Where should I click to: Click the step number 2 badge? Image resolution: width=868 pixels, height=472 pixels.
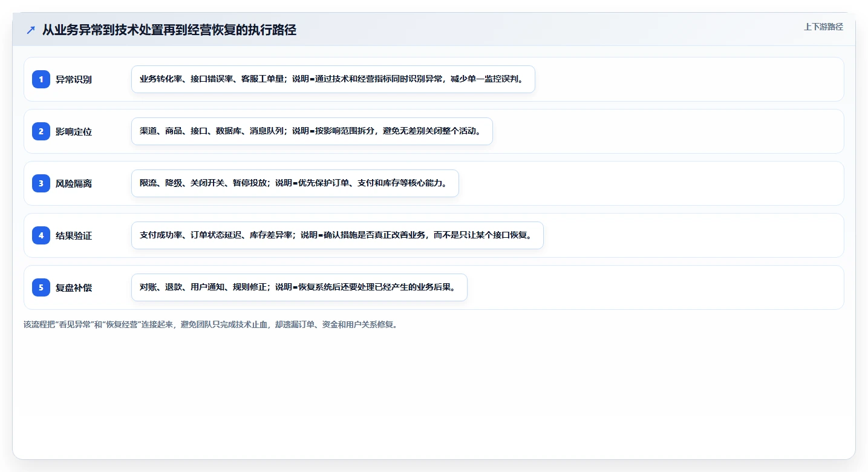pos(41,131)
